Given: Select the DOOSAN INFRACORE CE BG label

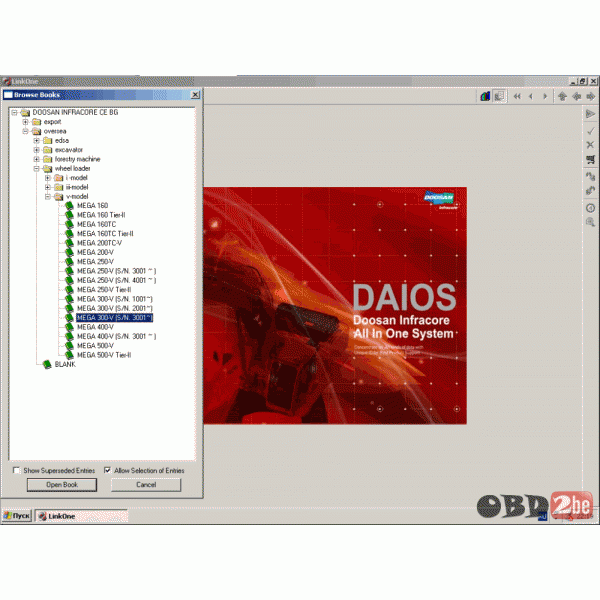Looking at the screenshot, I should (x=75, y=112).
